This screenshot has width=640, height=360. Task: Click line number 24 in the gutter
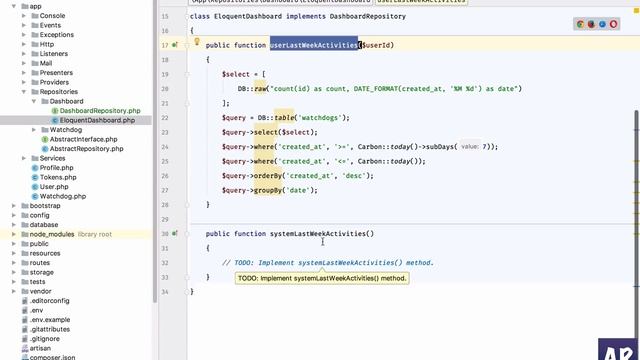165,147
